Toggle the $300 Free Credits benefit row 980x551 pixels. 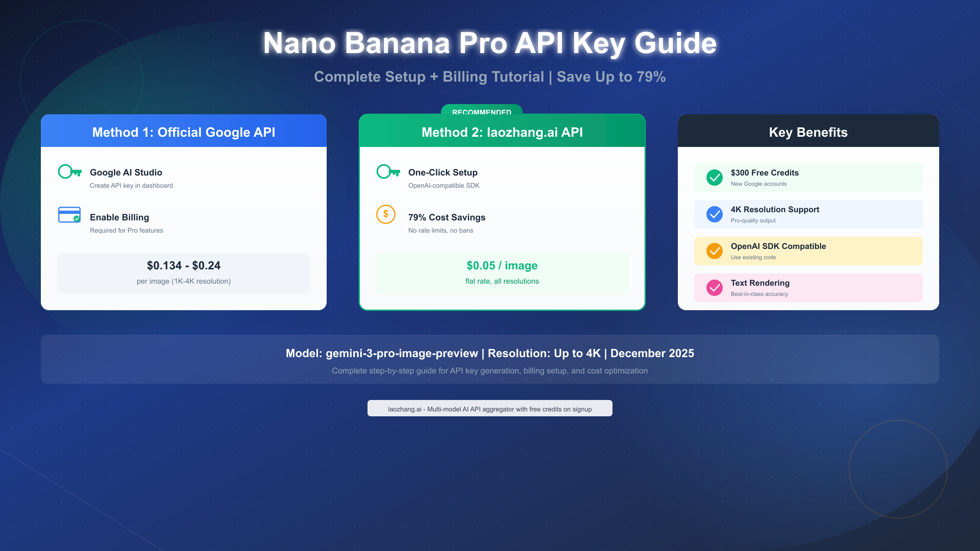[x=808, y=178]
